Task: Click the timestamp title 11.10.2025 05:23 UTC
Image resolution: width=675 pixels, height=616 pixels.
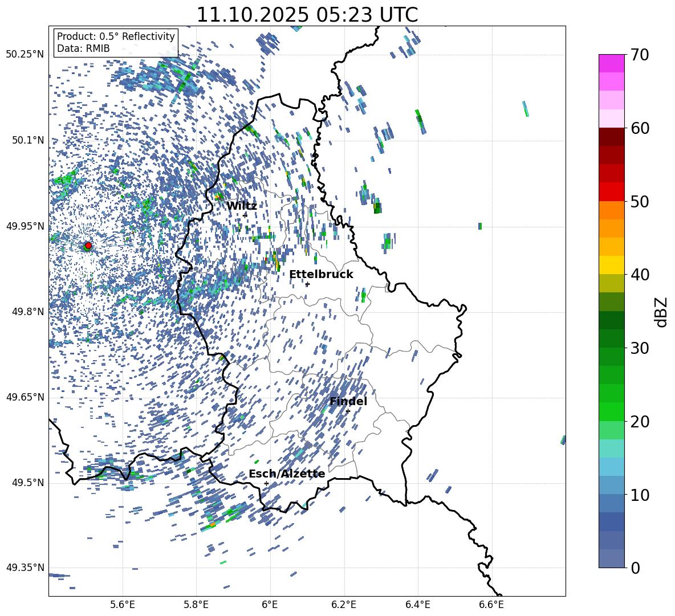Action: [x=307, y=15]
